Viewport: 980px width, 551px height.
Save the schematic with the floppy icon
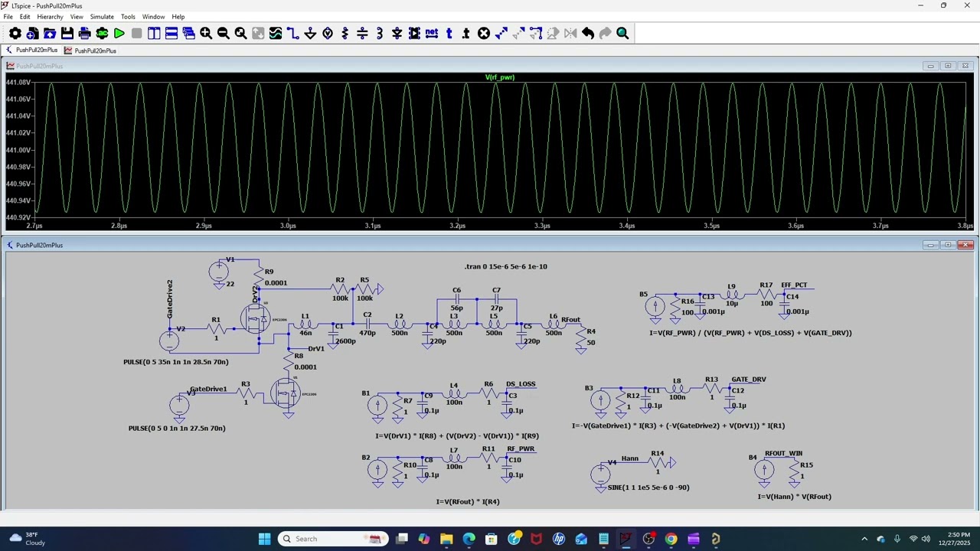67,33
